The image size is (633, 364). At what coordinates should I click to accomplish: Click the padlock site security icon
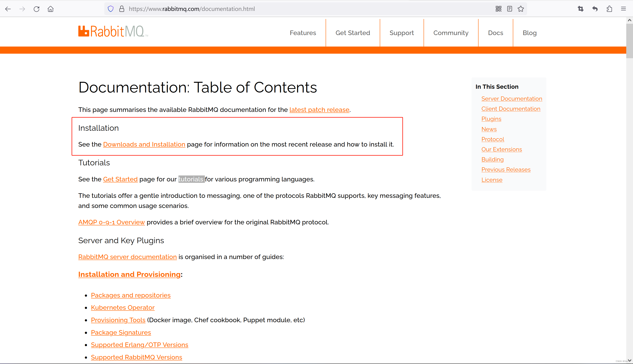click(122, 9)
